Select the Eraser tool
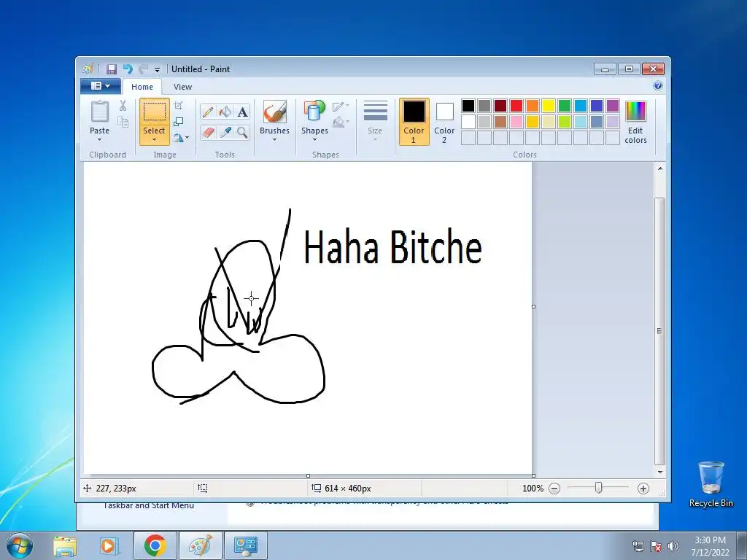747x560 pixels. (208, 132)
